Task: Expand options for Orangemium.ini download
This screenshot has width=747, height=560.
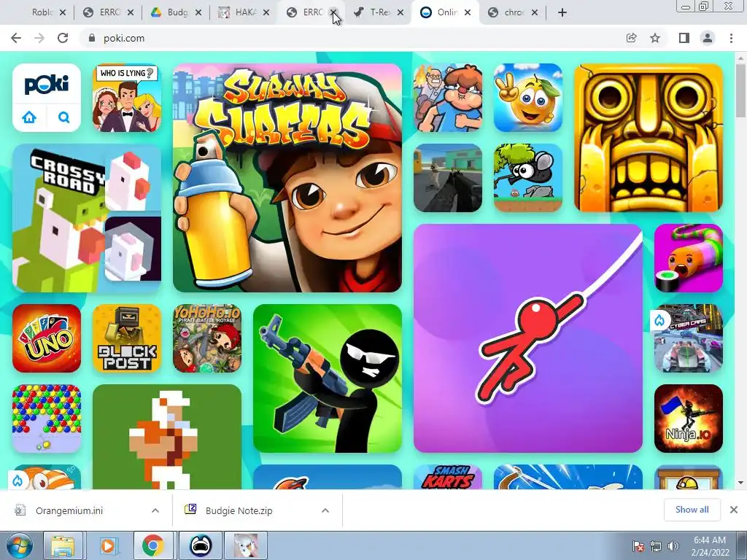Action: point(155,510)
